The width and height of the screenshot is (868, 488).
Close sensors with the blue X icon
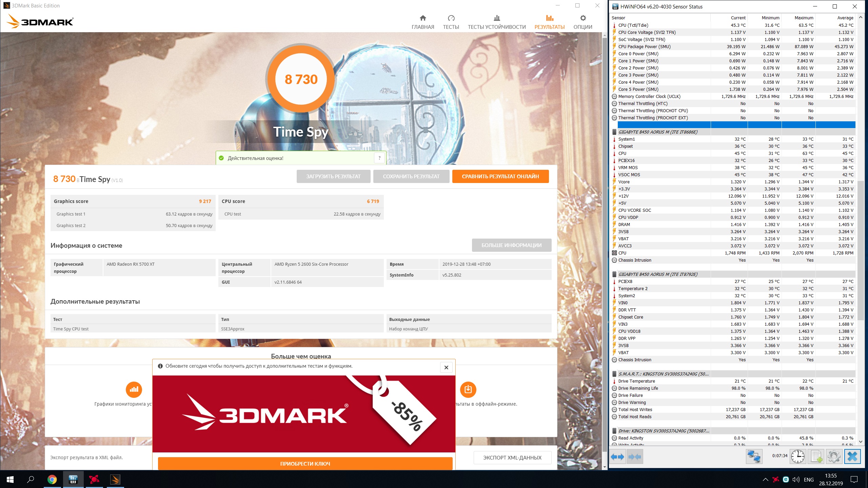pyautogui.click(x=852, y=457)
